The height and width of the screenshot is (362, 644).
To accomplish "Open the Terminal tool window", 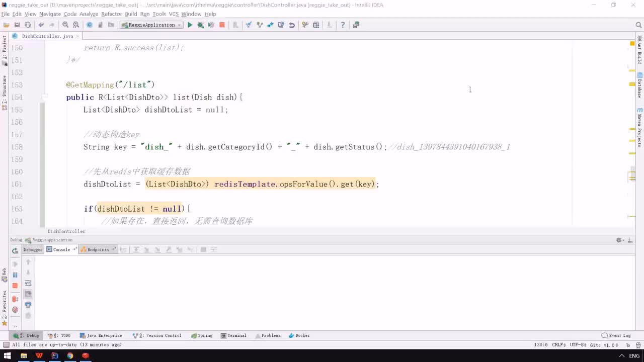I will pos(233,335).
